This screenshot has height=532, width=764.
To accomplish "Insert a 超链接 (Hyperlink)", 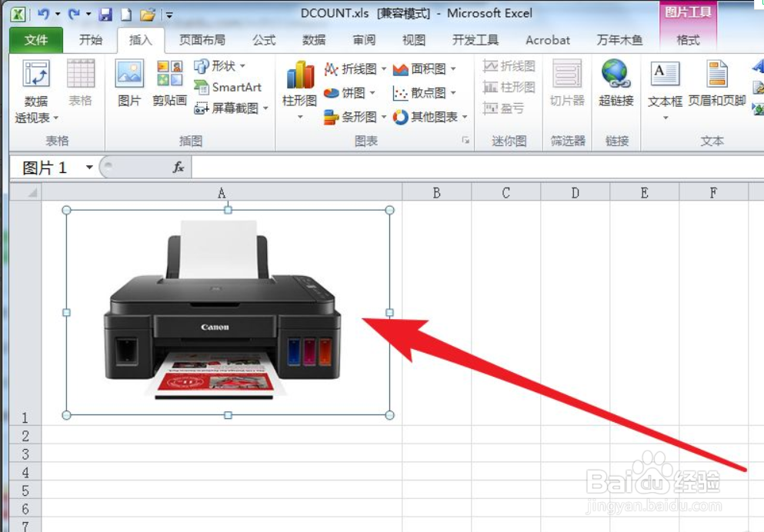I will [x=616, y=83].
